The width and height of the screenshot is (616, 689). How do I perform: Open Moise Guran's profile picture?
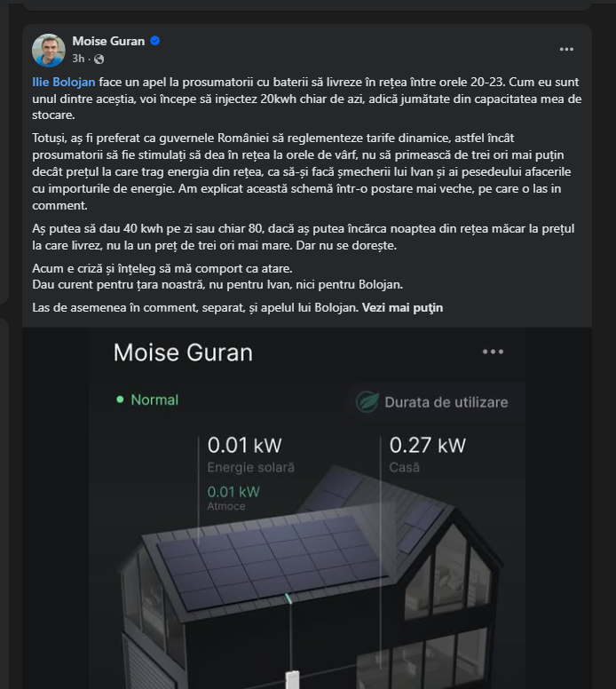pos(49,50)
